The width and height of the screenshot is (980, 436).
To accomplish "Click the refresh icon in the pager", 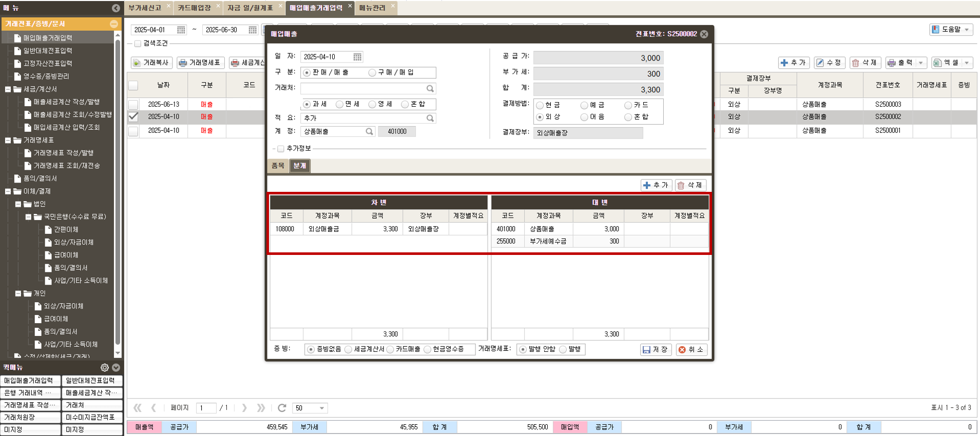I will click(282, 408).
